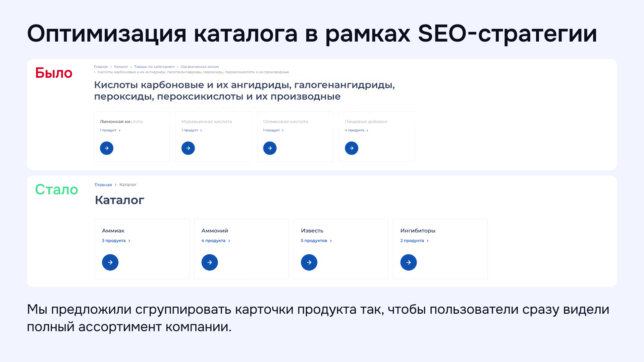Click arrow button under Лимонная кислота

click(x=107, y=148)
